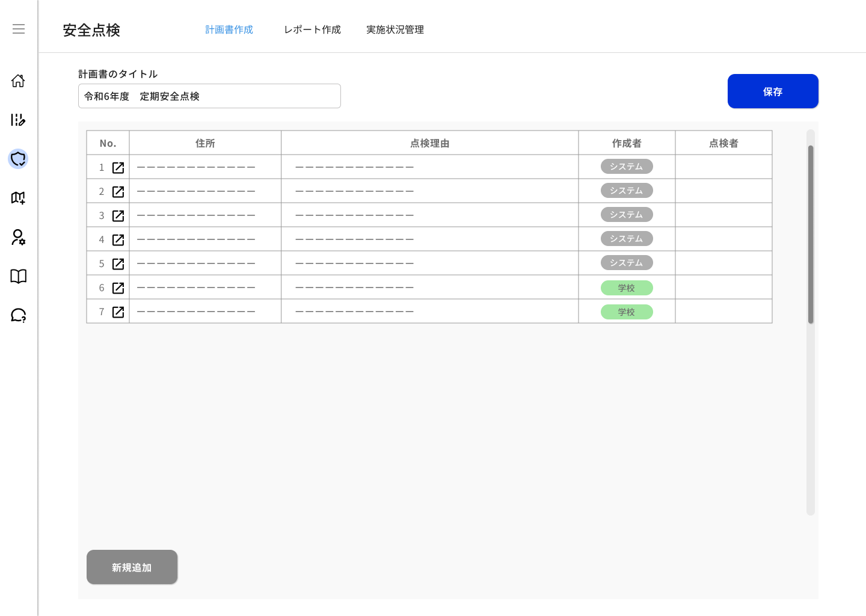Open the route editing tool in the sidebar
Screen dimensions: 866x616
click(18, 120)
